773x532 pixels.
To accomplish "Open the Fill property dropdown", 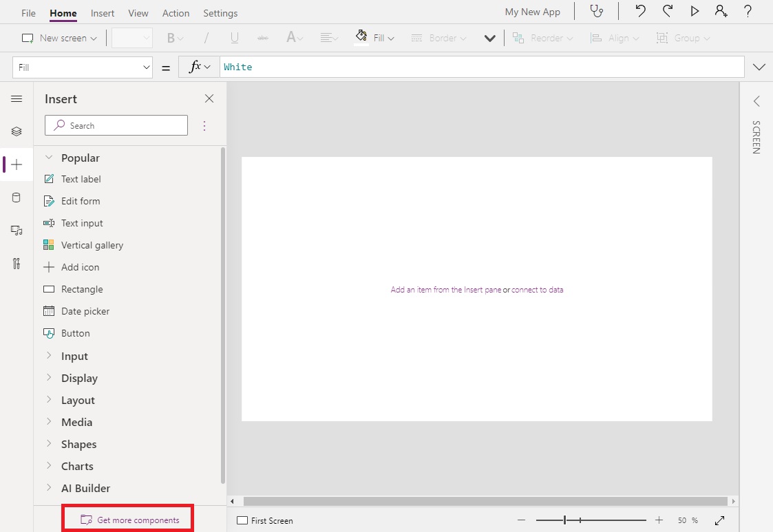I will [x=82, y=67].
